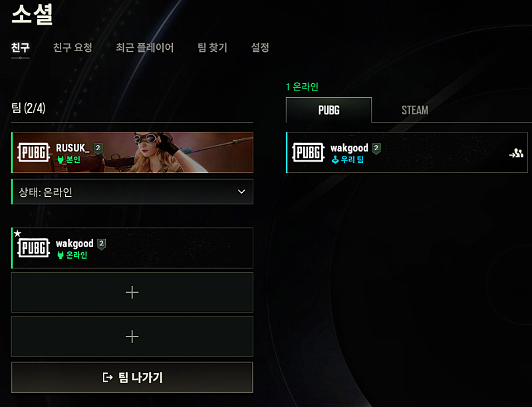Click the star leader icon on wakgood

tap(18, 233)
